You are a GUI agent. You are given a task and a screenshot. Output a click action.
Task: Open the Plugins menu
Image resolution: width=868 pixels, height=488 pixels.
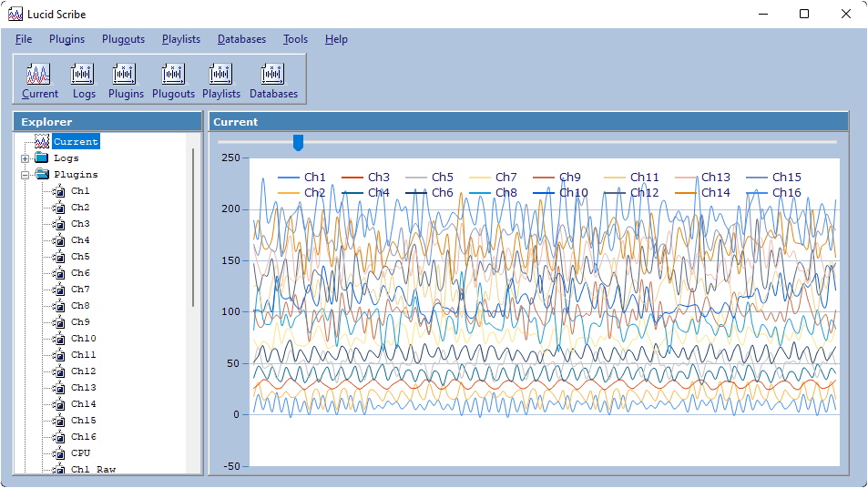pos(67,39)
